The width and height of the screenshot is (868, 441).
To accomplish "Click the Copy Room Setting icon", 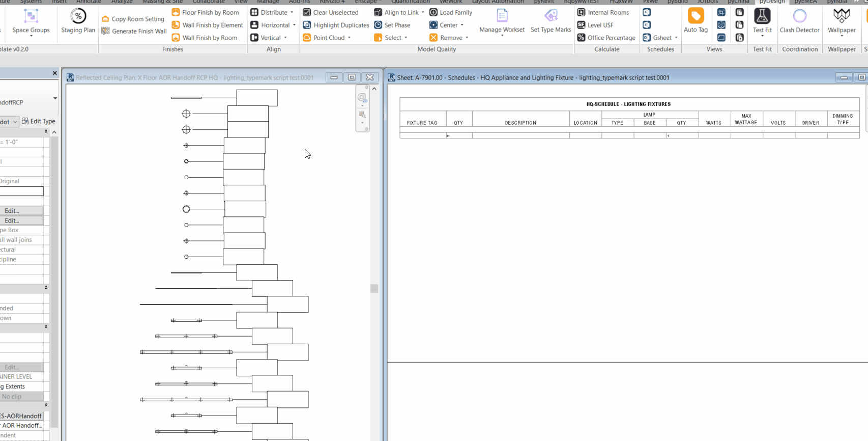I will (x=105, y=19).
